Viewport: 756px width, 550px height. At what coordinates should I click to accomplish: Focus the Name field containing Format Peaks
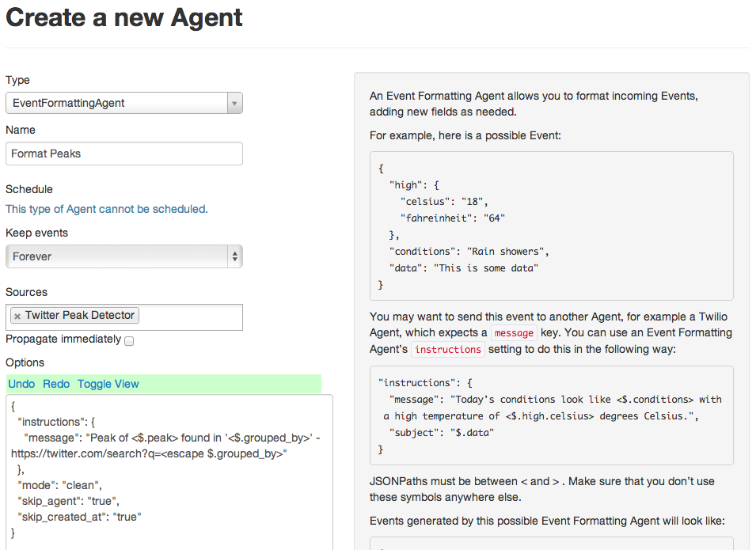click(x=124, y=154)
